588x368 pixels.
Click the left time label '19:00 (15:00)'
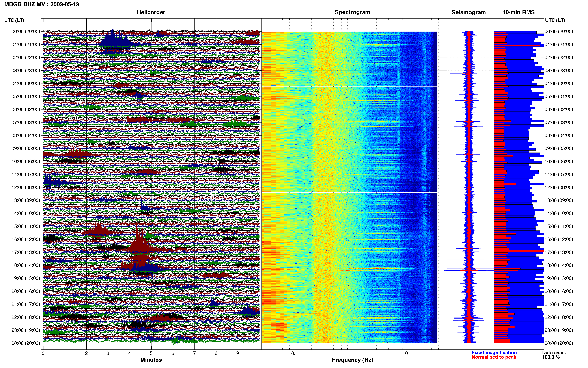[x=26, y=278]
